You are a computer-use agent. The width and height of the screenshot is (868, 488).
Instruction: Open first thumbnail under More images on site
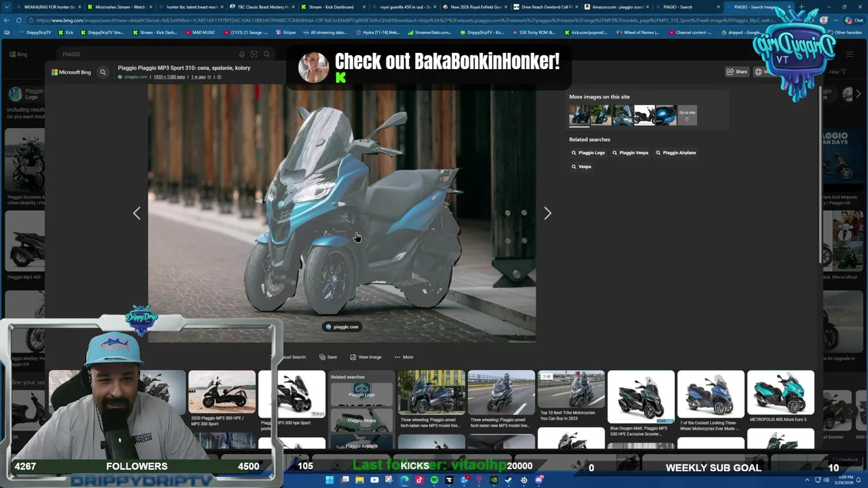pyautogui.click(x=579, y=115)
